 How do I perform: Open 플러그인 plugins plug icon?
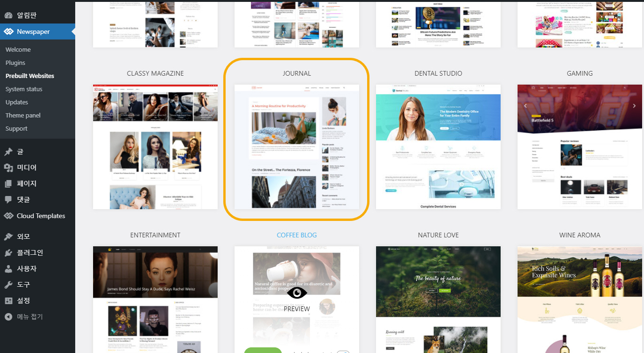tap(8, 253)
